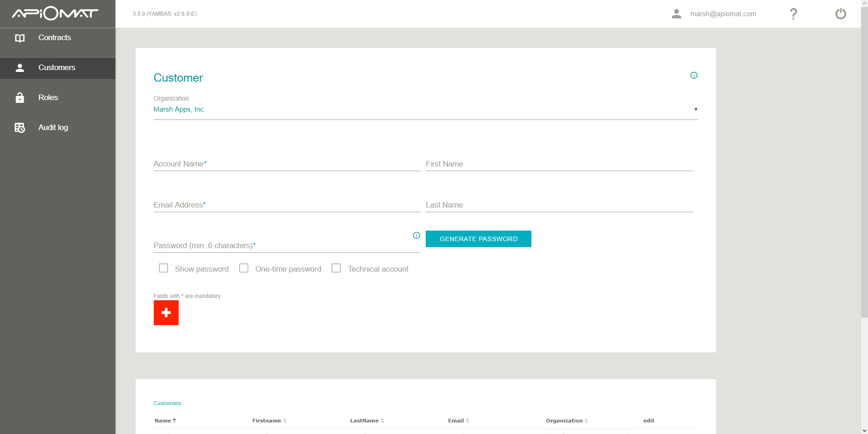The image size is (868, 434).
Task: Click the Password input field
Action: pyautogui.click(x=287, y=245)
